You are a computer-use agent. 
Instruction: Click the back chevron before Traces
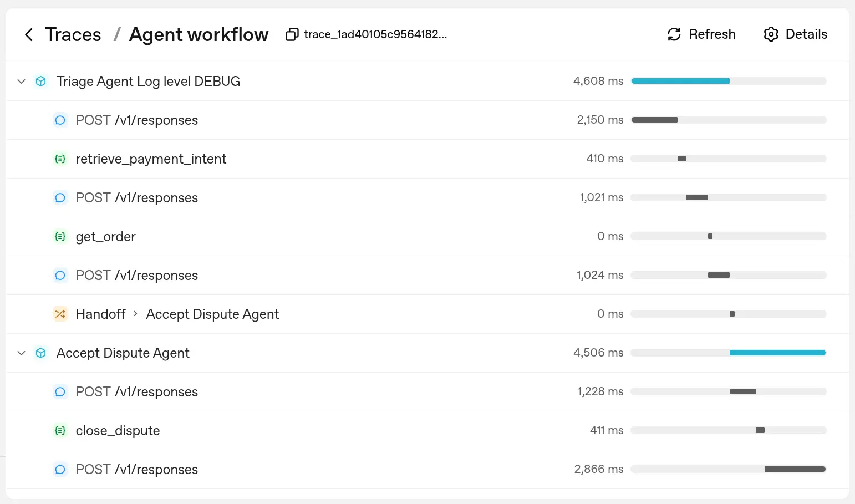click(x=29, y=34)
